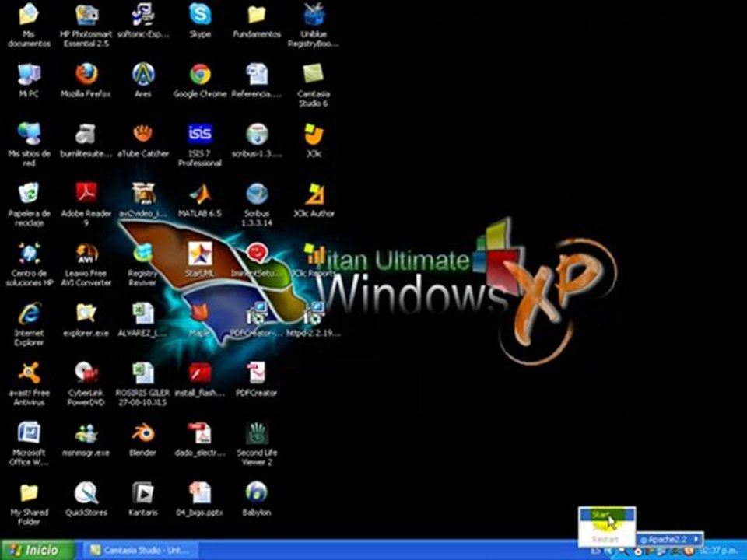Click the ES language indicator in tray
The width and height of the screenshot is (747, 560).
tap(595, 551)
